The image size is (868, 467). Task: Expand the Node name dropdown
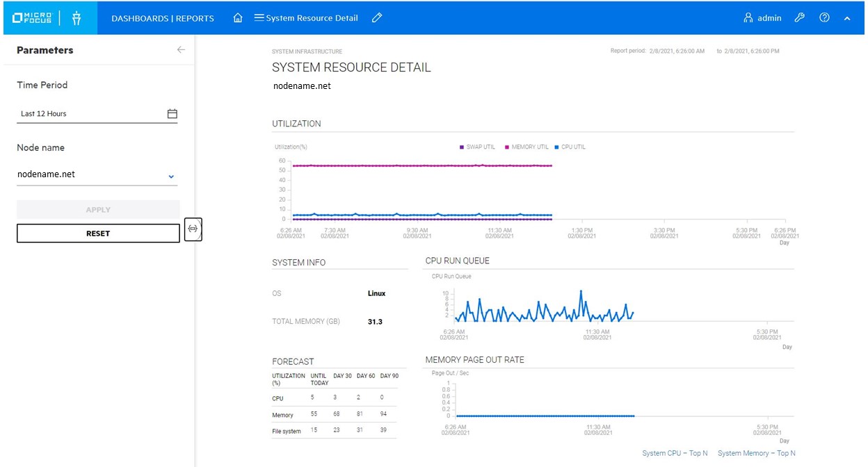(x=172, y=177)
